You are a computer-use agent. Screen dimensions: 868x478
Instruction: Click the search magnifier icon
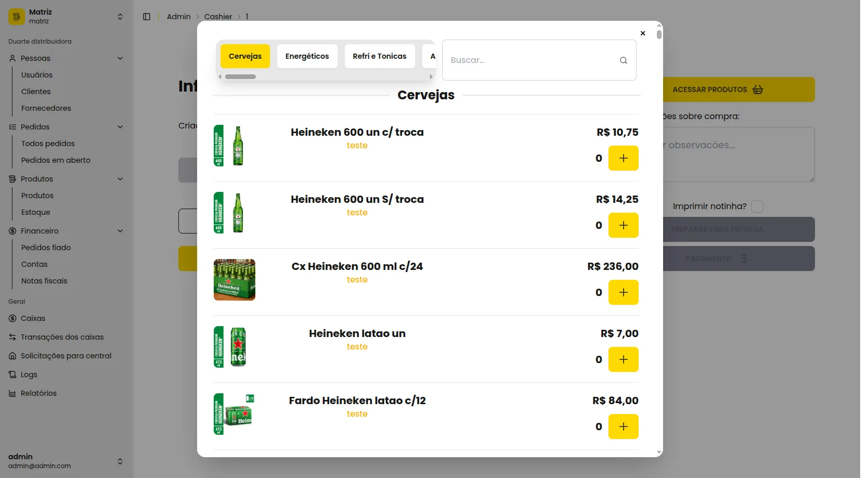tap(623, 60)
